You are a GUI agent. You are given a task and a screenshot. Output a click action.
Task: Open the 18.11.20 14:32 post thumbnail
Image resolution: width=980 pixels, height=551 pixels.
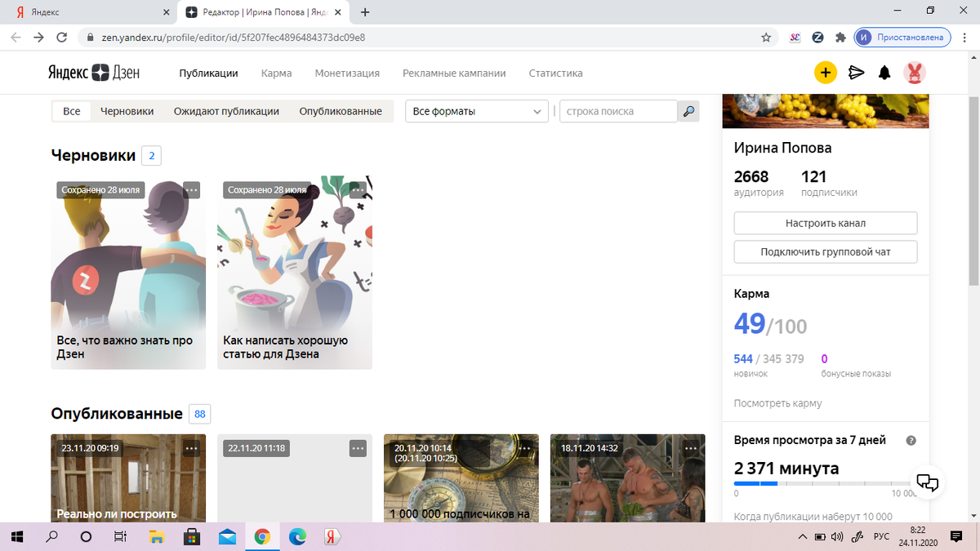[628, 478]
